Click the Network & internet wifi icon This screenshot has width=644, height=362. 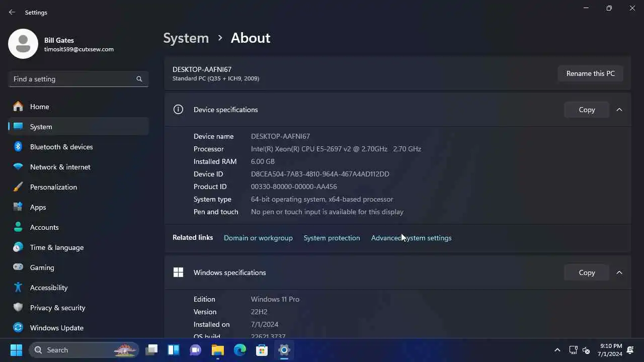point(18,167)
